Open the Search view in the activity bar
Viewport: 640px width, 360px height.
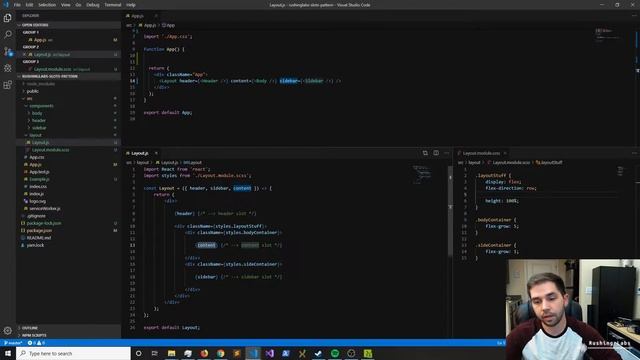(8, 34)
